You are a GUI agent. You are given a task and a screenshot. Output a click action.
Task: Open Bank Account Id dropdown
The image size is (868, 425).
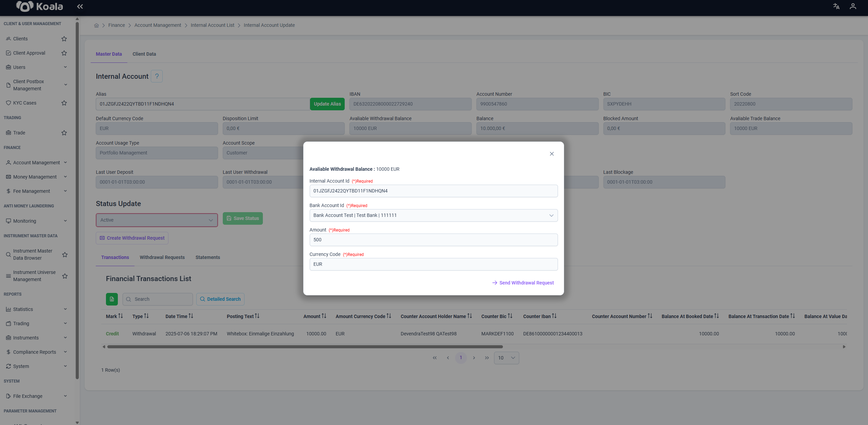433,215
